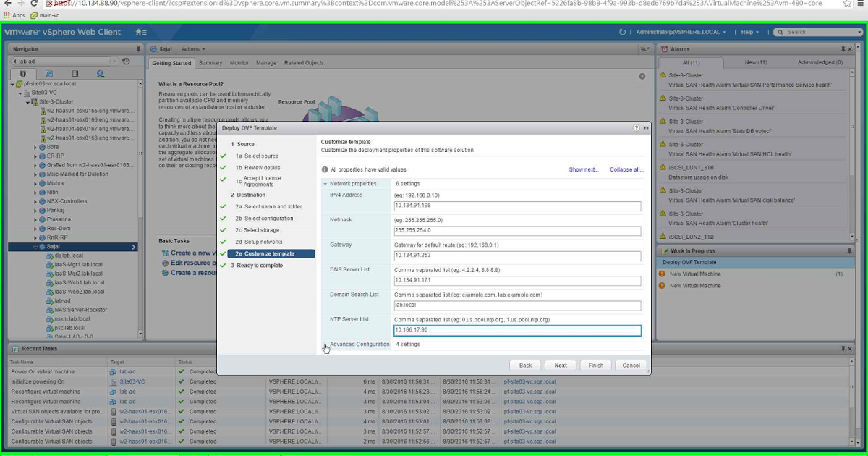Open the Summary tab
Viewport: 868px width, 456px height.
tap(210, 63)
